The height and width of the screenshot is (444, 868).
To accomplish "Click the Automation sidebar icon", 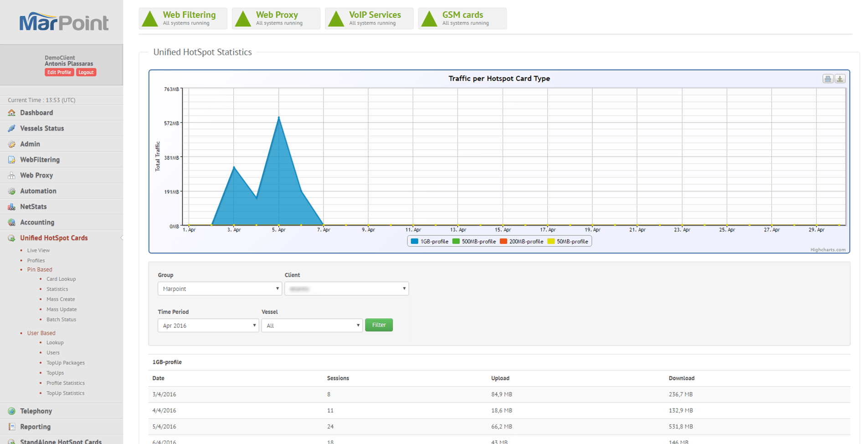I will click(12, 191).
